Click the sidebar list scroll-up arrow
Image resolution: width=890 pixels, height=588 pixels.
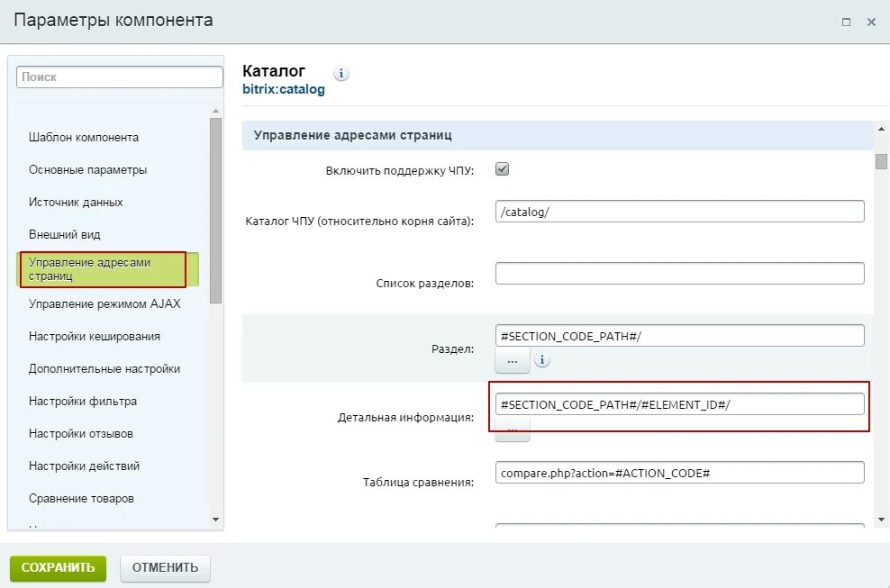click(215, 112)
